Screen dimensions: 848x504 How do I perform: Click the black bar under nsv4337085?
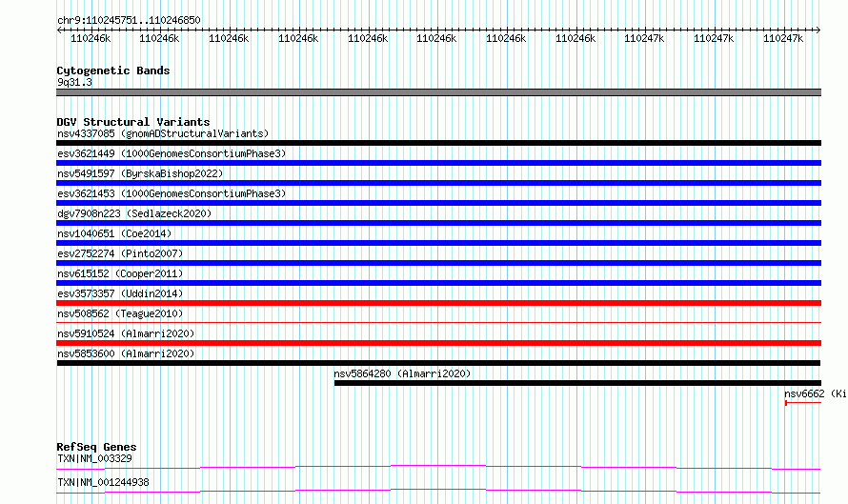[x=438, y=143]
